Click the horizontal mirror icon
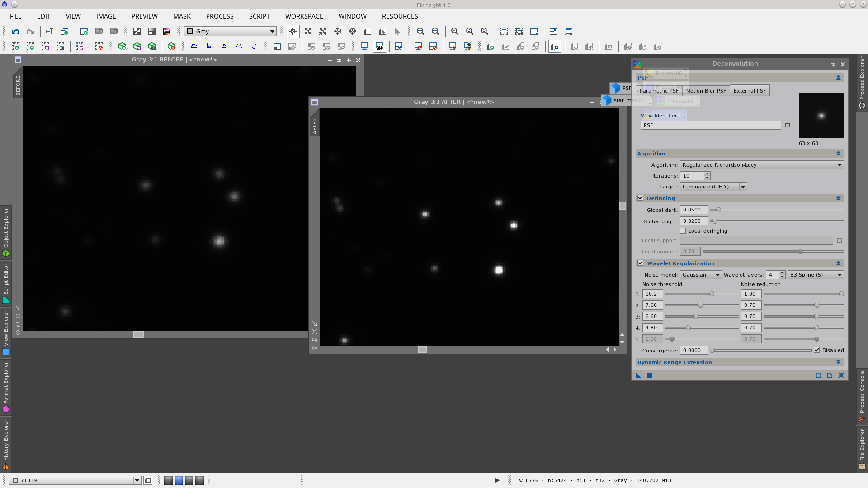Image resolution: width=868 pixels, height=488 pixels. tap(239, 47)
